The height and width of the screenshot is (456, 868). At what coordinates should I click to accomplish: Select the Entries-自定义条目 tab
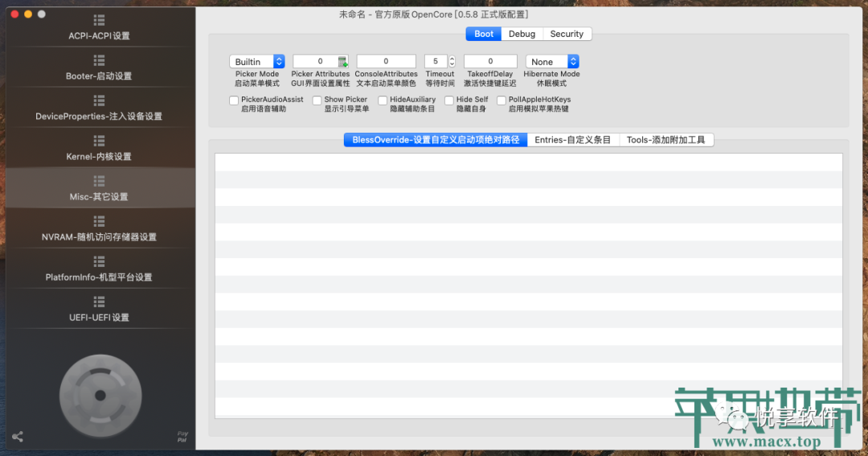(x=573, y=140)
